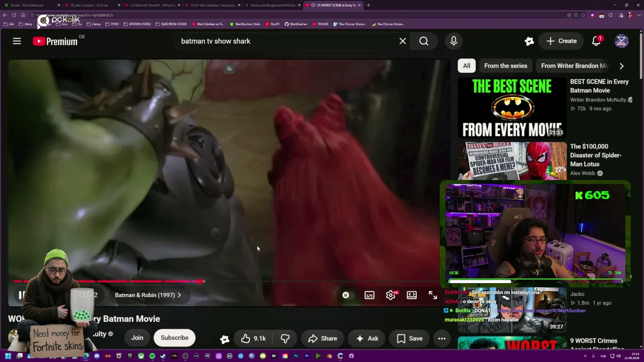Start voice search with the microphone
The width and height of the screenshot is (644, 362).
click(454, 41)
